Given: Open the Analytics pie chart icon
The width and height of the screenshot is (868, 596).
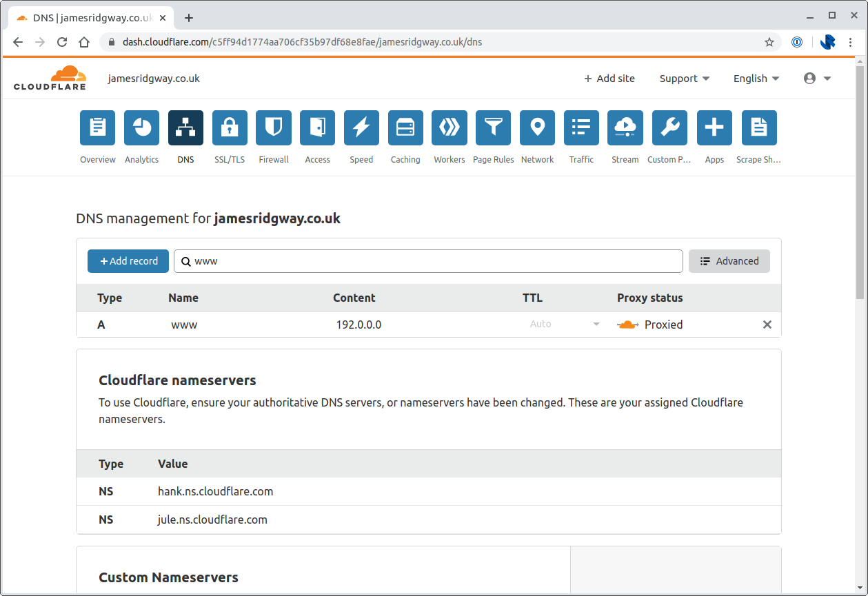Looking at the screenshot, I should [141, 128].
